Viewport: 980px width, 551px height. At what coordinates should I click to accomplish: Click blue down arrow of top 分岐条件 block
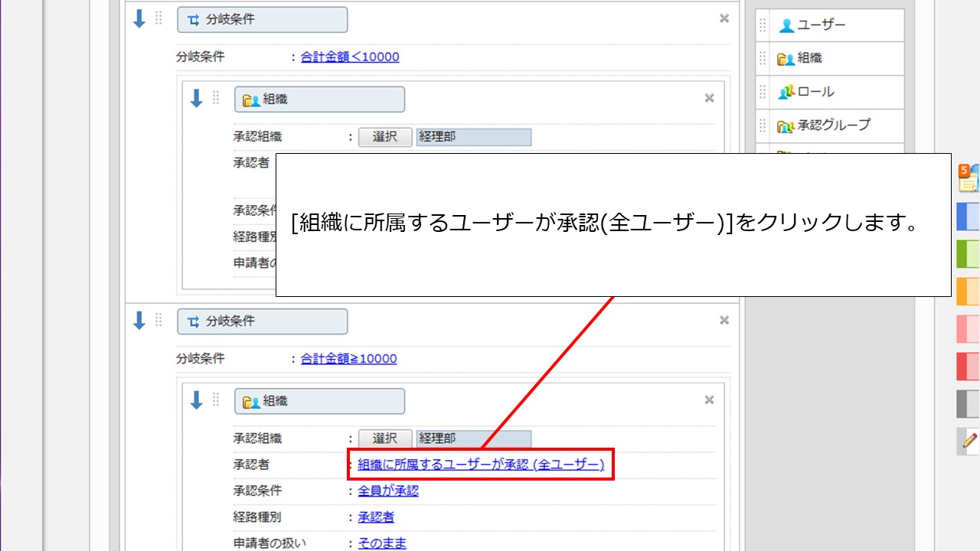point(139,19)
